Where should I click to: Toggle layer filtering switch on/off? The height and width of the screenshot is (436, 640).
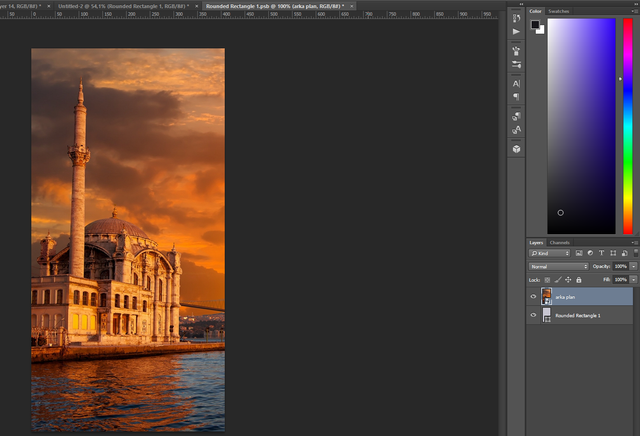(636, 253)
